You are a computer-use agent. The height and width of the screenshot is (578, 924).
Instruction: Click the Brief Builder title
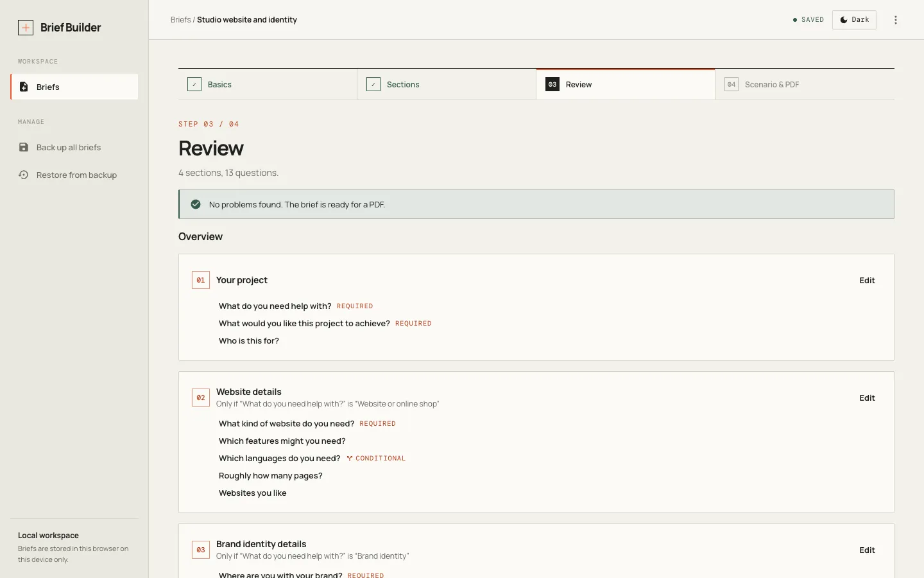71,28
